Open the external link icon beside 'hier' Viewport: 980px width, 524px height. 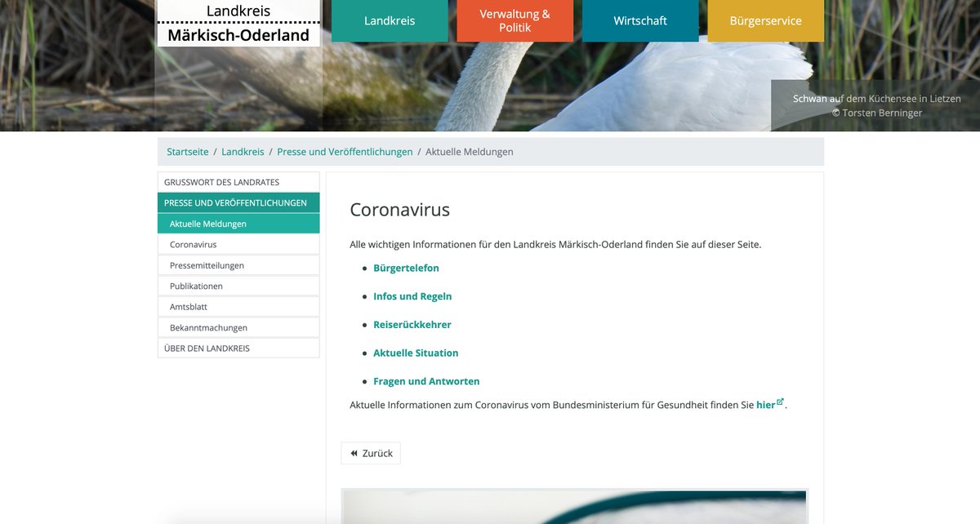[x=780, y=402]
